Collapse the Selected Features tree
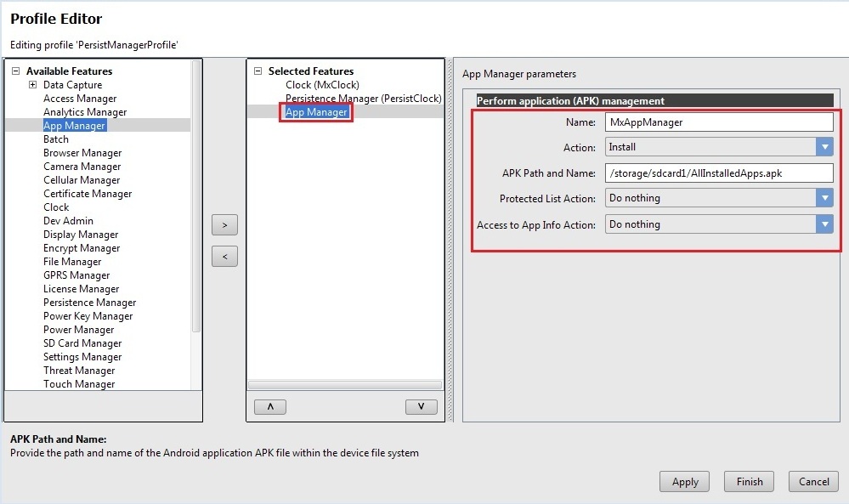This screenshot has height=504, width=849. (x=258, y=71)
